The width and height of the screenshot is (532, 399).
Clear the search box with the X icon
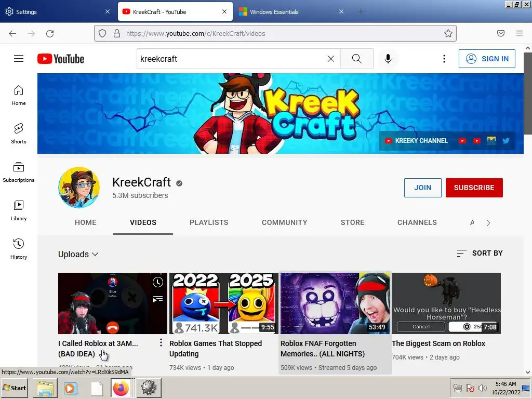pyautogui.click(x=331, y=59)
